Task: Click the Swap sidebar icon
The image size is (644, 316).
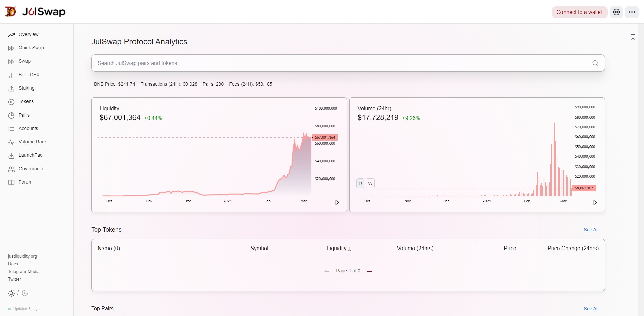Action: [11, 61]
